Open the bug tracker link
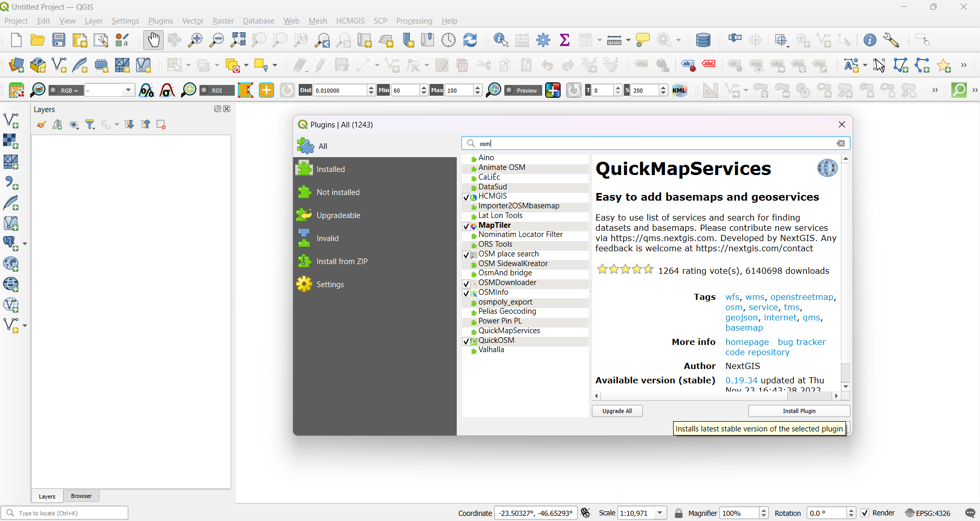The width and height of the screenshot is (980, 521). (801, 342)
